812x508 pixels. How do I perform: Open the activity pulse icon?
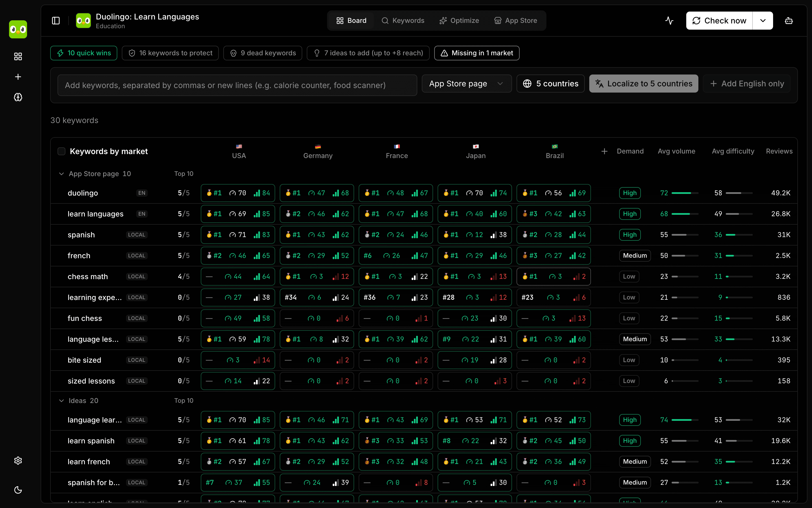[x=669, y=21]
